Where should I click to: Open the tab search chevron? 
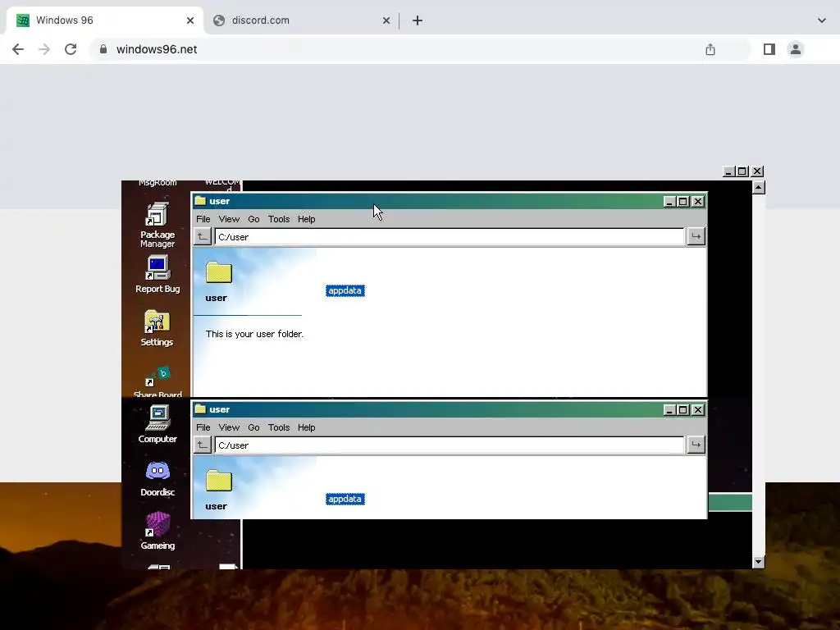[x=821, y=21]
